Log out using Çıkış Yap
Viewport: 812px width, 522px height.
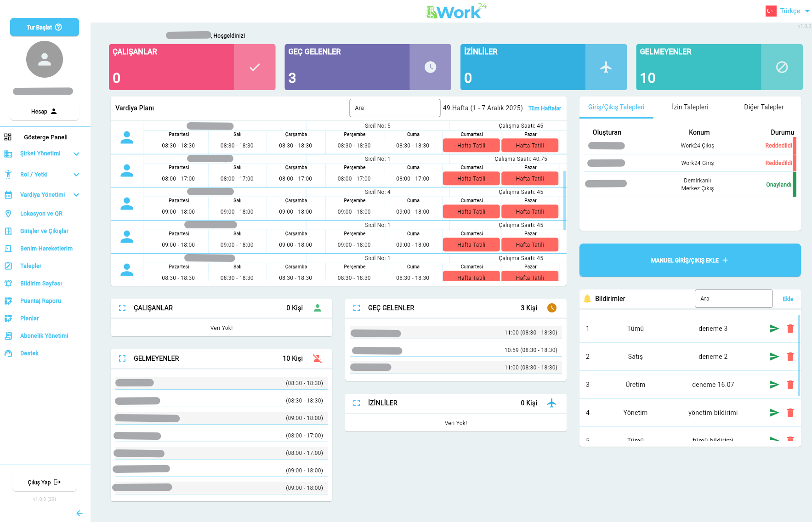tap(44, 482)
